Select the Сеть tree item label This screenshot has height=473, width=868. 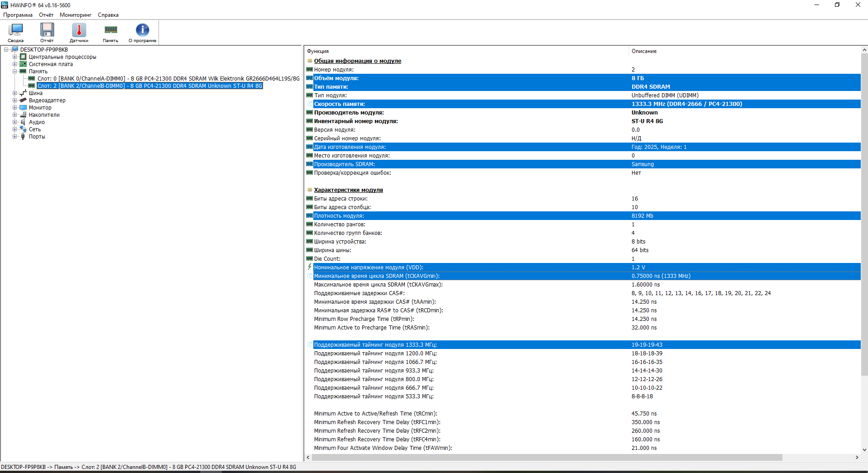coord(35,129)
